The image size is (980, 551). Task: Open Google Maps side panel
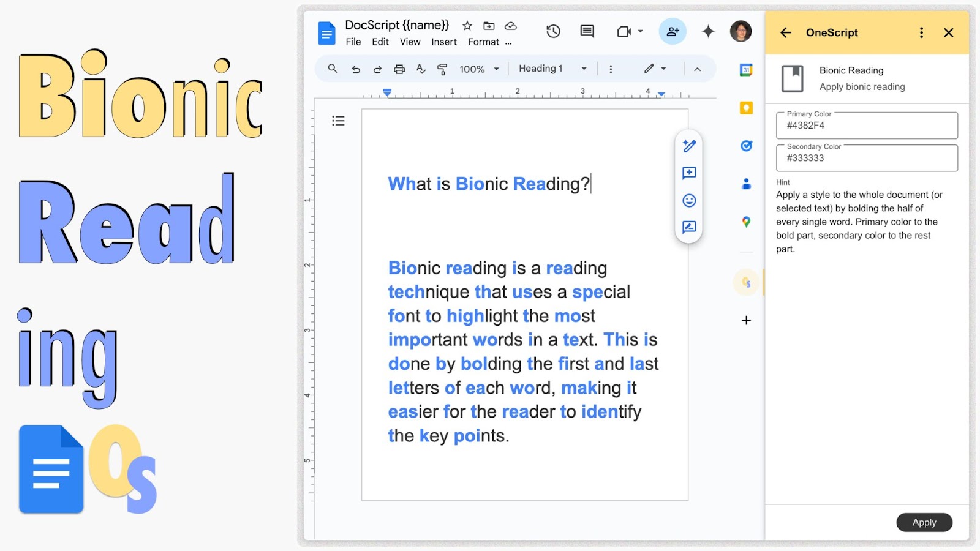[746, 222]
